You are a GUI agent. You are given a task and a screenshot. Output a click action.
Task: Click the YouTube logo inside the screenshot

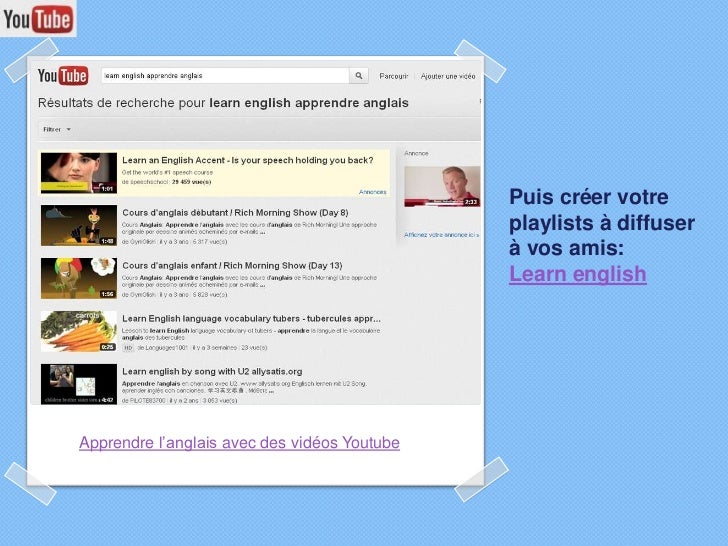(63, 76)
